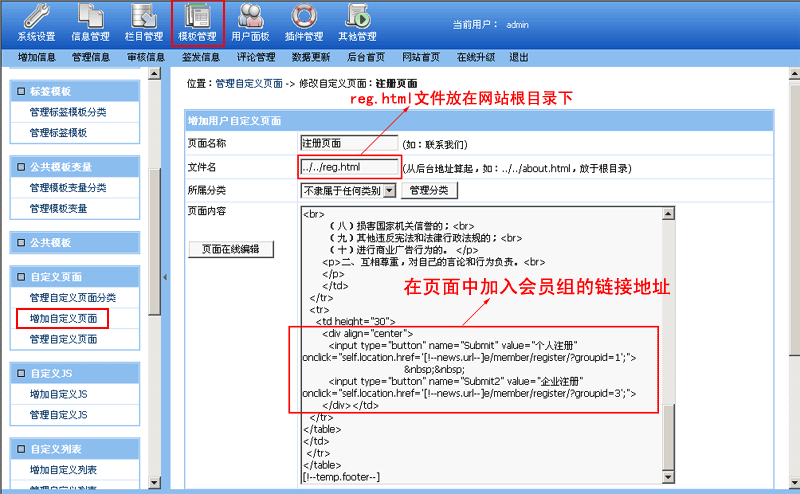Open 增加自定义页面 sidebar link
This screenshot has width=800, height=494.
point(63,319)
